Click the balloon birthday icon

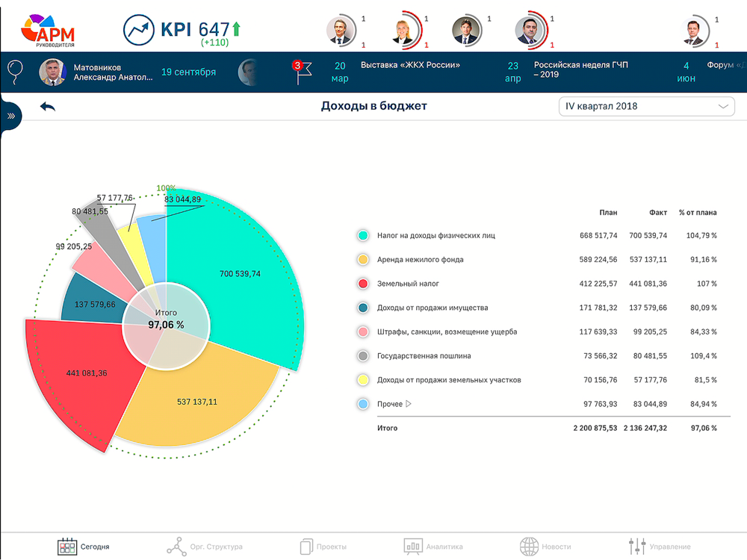pyautogui.click(x=14, y=72)
